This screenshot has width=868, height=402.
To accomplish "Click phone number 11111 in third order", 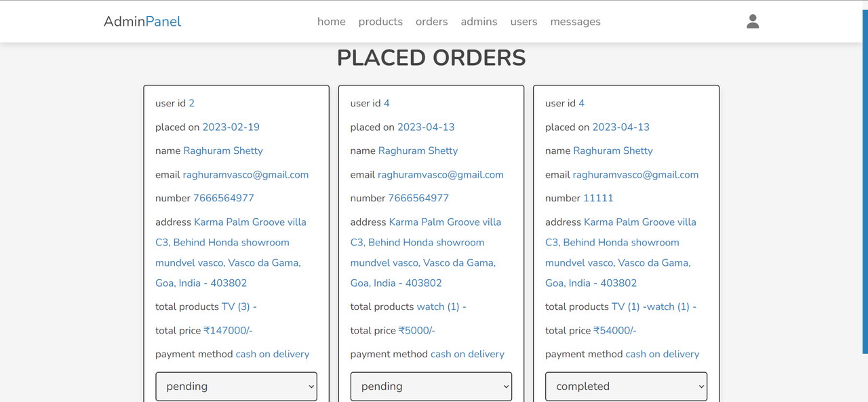I will pyautogui.click(x=598, y=198).
